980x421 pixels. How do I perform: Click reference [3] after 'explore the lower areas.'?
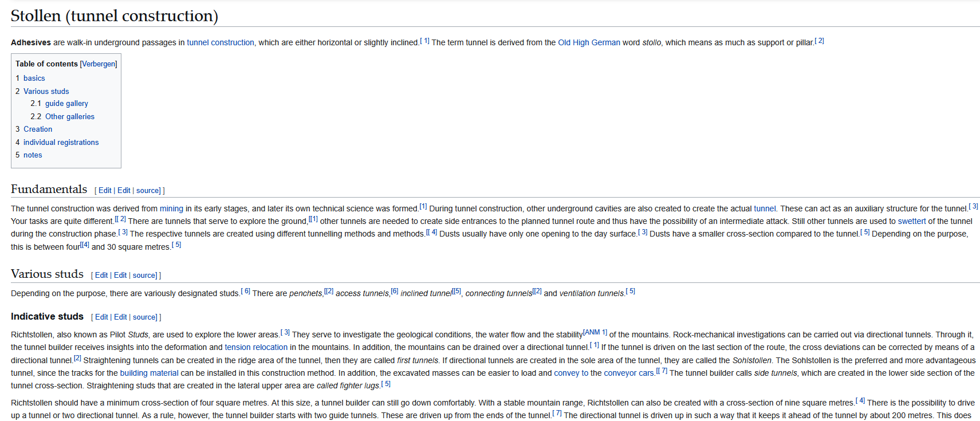(285, 333)
